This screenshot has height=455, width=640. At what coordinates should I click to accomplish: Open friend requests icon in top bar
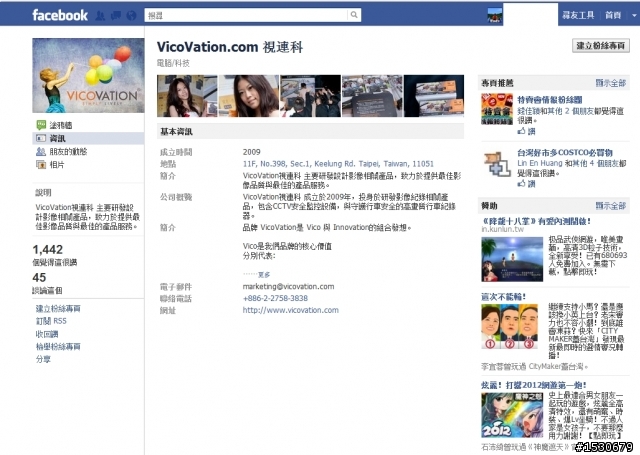pos(100,16)
